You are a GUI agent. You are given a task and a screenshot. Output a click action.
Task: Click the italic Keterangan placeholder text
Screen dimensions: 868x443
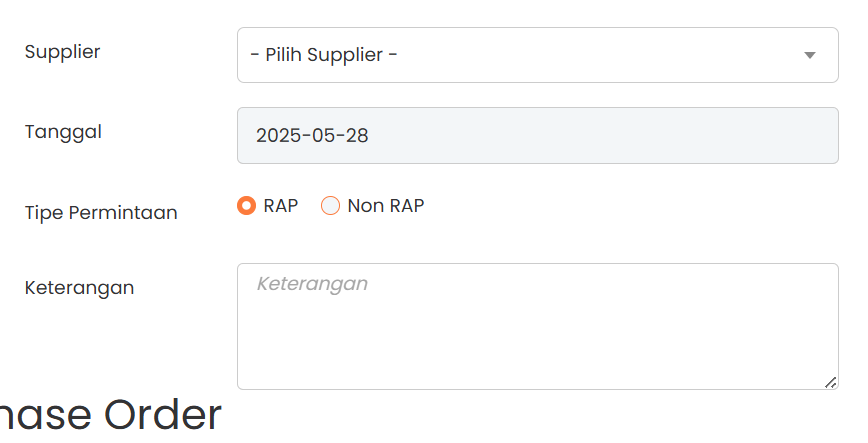click(312, 284)
